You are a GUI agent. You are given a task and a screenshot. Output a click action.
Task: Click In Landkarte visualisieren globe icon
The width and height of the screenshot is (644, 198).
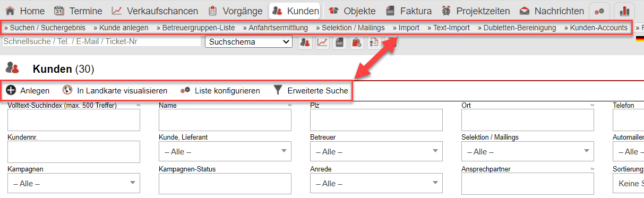tap(67, 90)
